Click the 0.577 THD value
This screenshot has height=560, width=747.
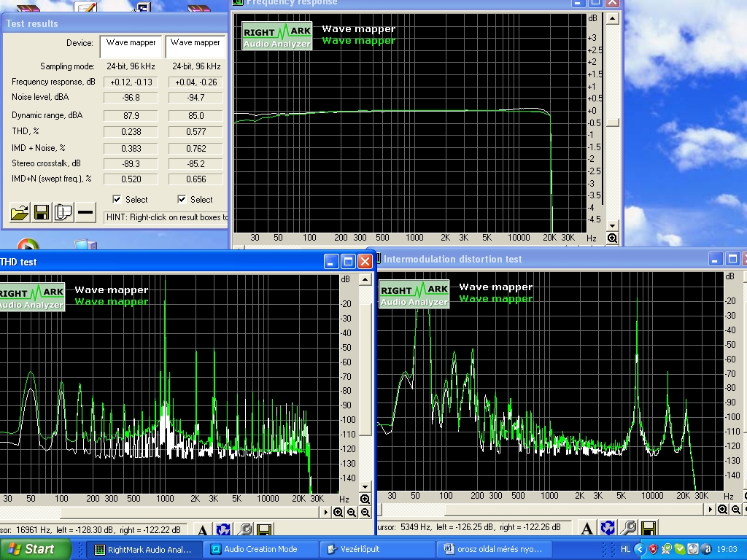pos(196,132)
